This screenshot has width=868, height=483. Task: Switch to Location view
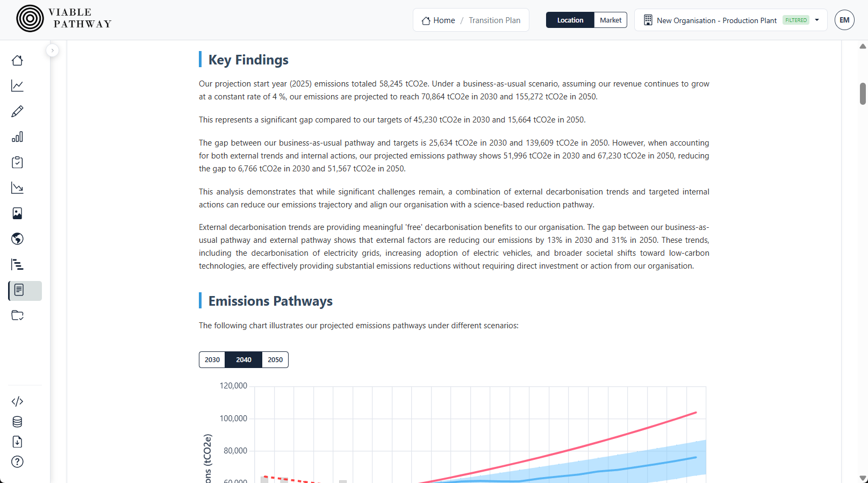[570, 20]
